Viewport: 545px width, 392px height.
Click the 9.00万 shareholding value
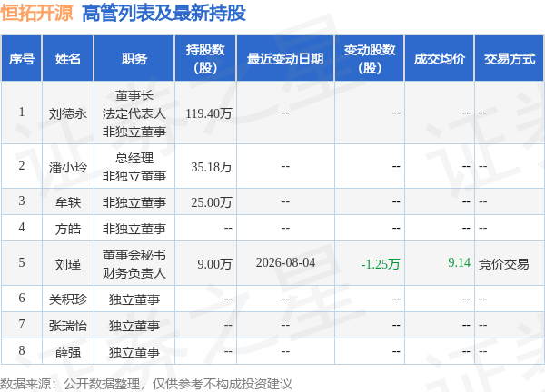tap(214, 264)
